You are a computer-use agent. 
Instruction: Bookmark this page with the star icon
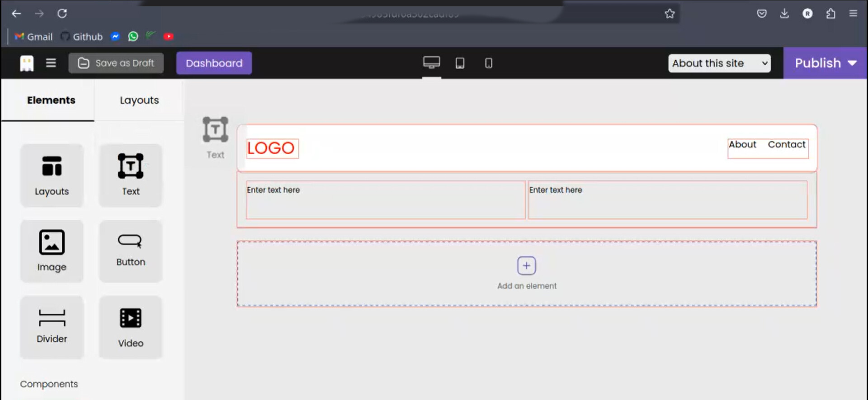tap(670, 14)
